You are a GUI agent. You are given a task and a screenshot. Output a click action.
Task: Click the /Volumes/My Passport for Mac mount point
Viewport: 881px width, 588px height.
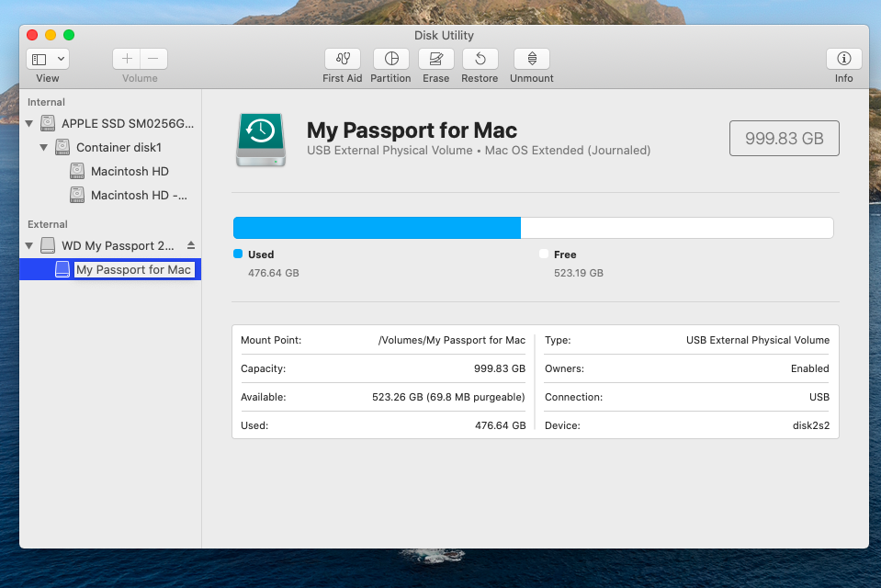(x=452, y=340)
